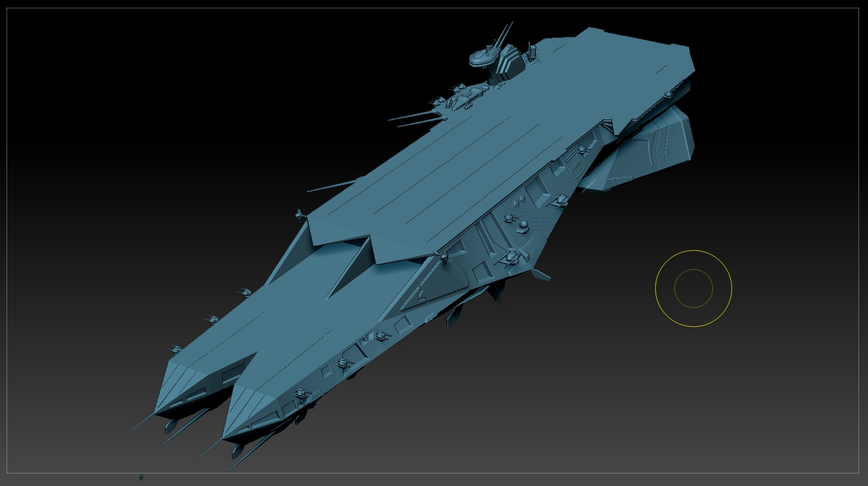The image size is (868, 486).
Task: Click the center of the yellow brush cursor
Action: (693, 288)
